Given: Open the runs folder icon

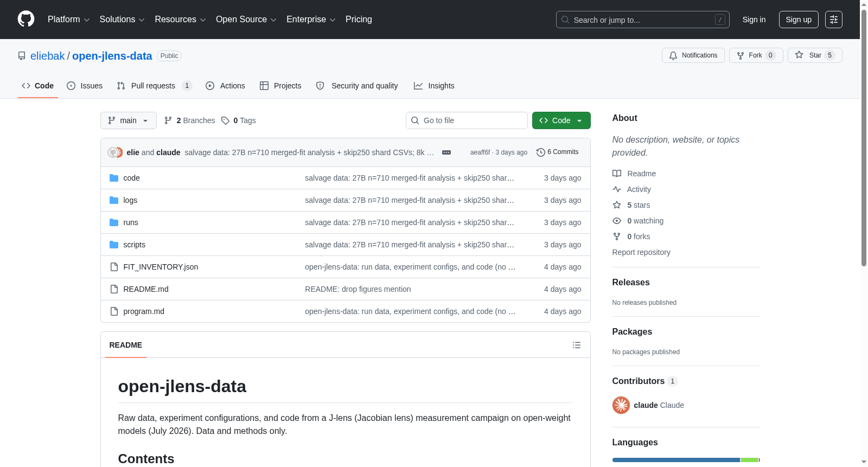Looking at the screenshot, I should point(114,222).
